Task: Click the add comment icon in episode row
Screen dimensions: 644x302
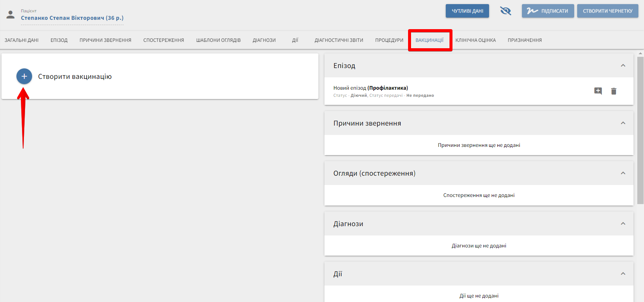Action: click(x=598, y=91)
